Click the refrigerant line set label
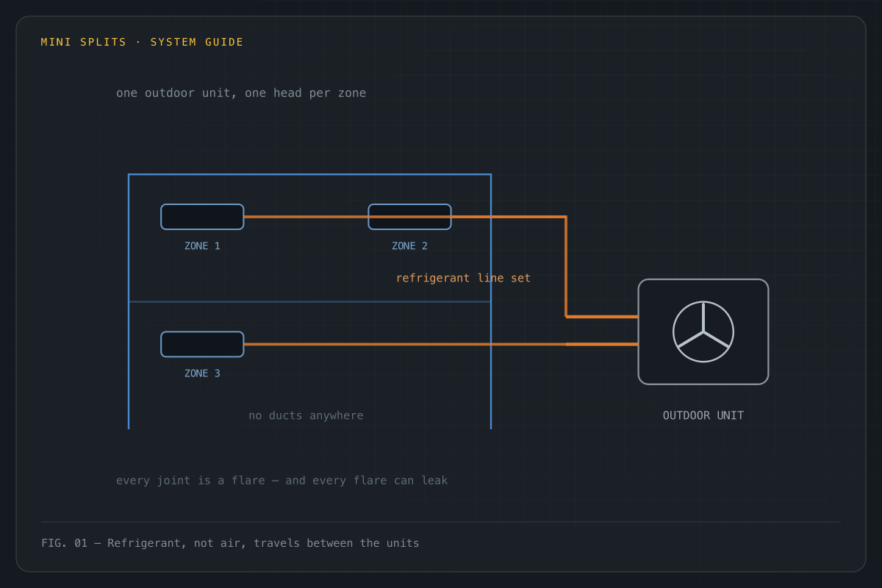Image resolution: width=882 pixels, height=588 pixels. coord(463,278)
